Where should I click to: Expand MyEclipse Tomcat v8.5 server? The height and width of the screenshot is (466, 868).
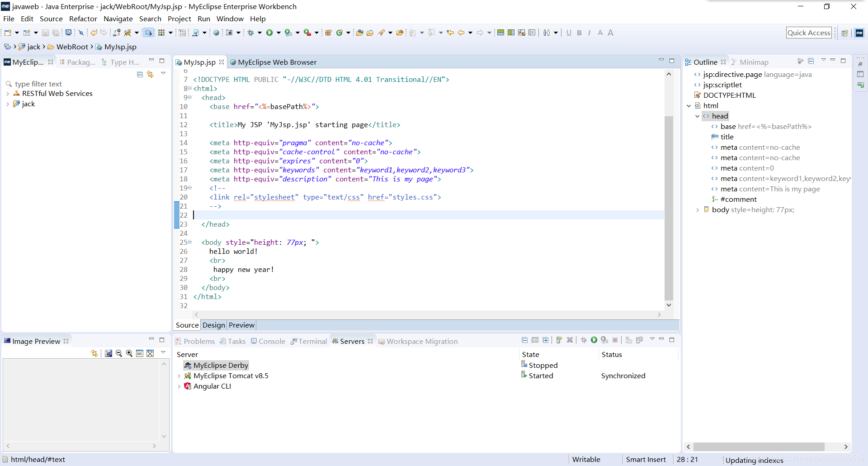[179, 376]
